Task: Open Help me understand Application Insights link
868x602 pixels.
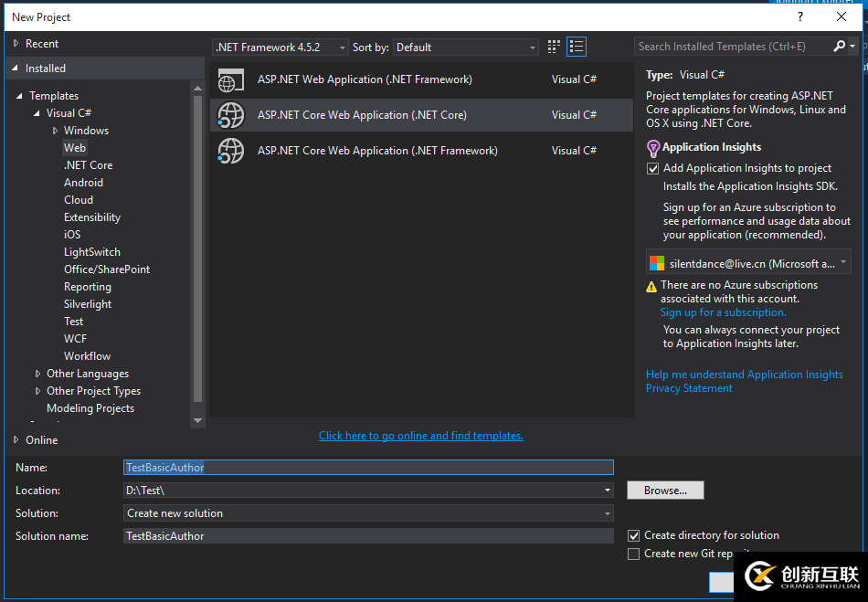Action: 745,375
